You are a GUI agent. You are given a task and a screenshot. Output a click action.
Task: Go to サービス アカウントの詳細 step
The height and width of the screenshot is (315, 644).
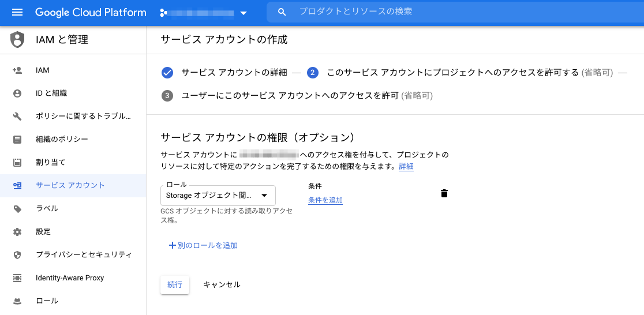234,73
